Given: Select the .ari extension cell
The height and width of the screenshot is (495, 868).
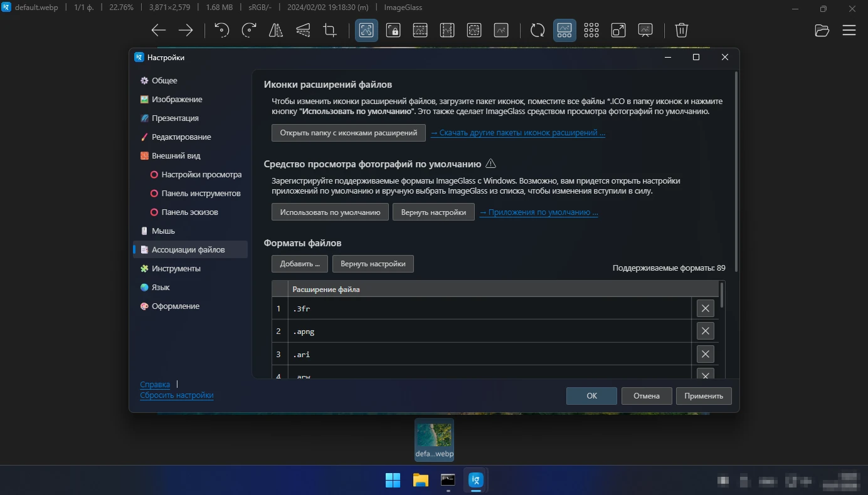Looking at the screenshot, I should 489,355.
